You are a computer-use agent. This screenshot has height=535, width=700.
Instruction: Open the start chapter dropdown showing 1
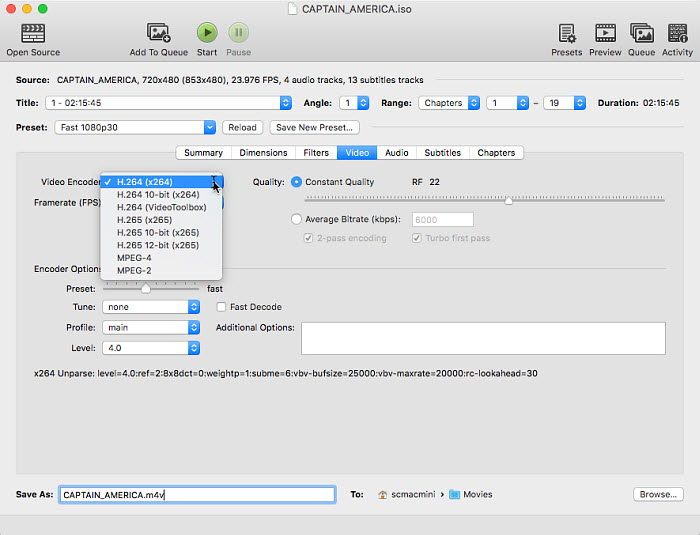(507, 103)
